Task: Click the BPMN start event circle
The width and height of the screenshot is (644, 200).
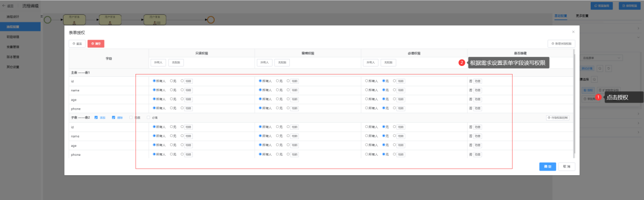Action: tap(48, 20)
